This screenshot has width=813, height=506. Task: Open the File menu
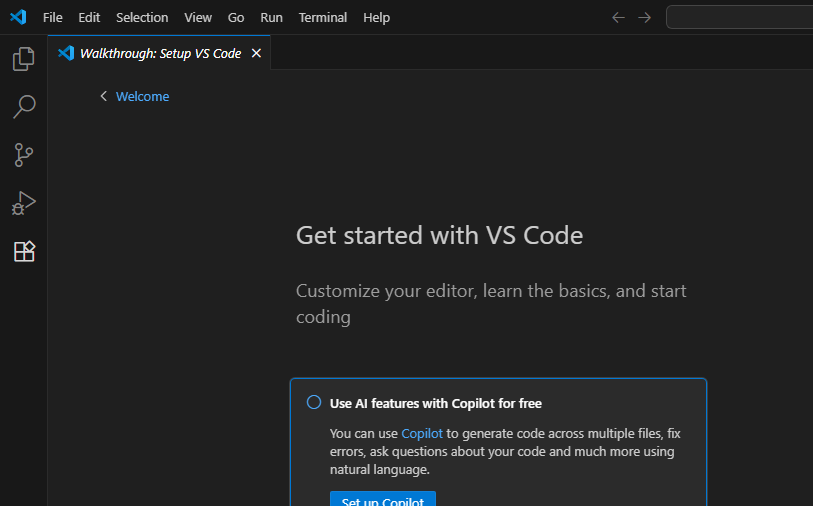(52, 17)
